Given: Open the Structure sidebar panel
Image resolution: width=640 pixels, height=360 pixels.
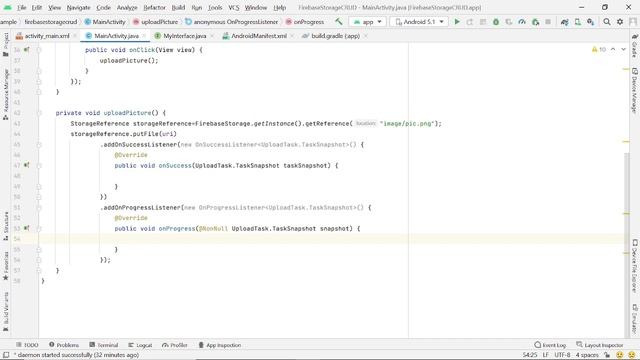Looking at the screenshot, I should pos(6,226).
